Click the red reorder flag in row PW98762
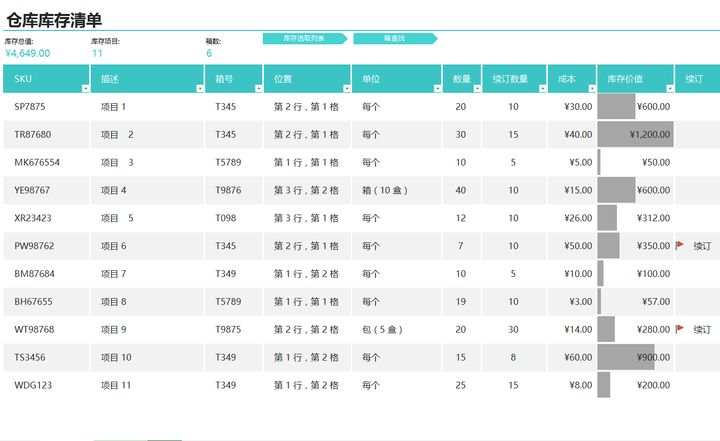Screen dimensions: 720x441 [680, 245]
